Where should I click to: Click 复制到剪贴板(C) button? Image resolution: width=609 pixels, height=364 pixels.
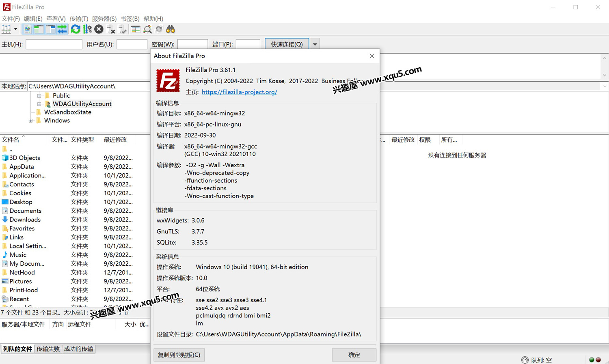(179, 355)
